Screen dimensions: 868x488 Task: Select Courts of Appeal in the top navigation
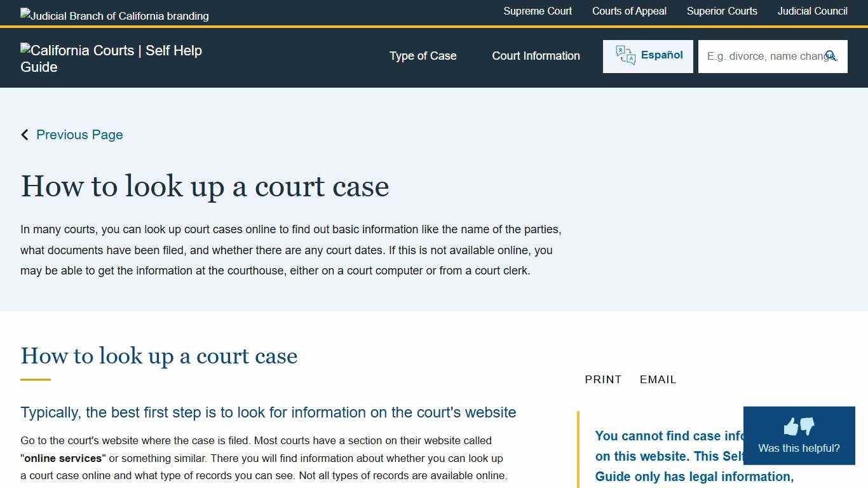629,11
